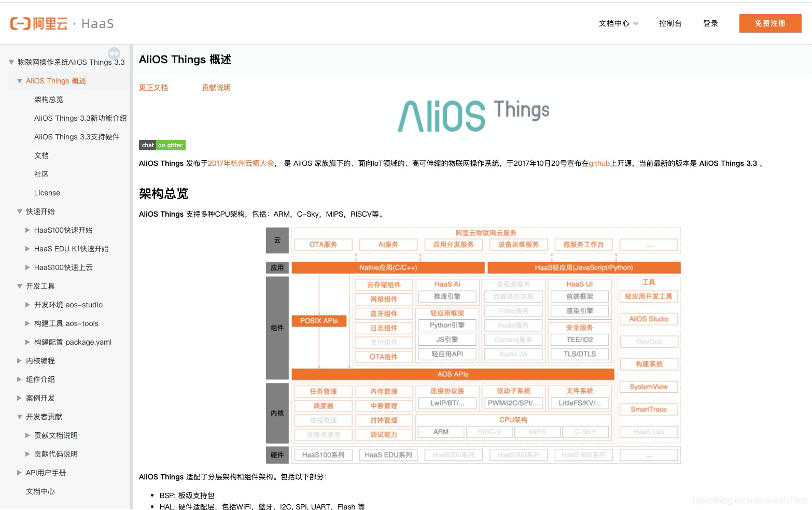Click the BSP: 板级支持包 bullet
812x510 pixels.
pos(187,495)
